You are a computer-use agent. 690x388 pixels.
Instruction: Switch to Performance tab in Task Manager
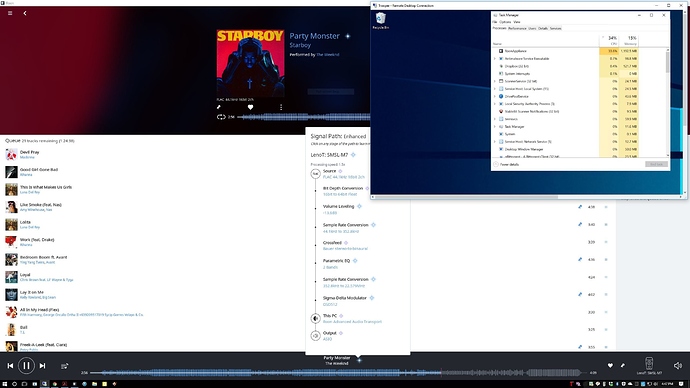click(x=517, y=28)
